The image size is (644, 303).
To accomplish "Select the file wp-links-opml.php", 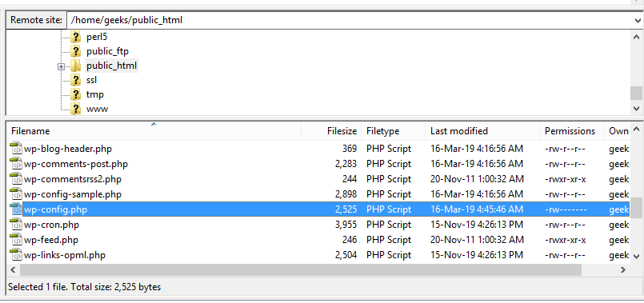I will 65,255.
